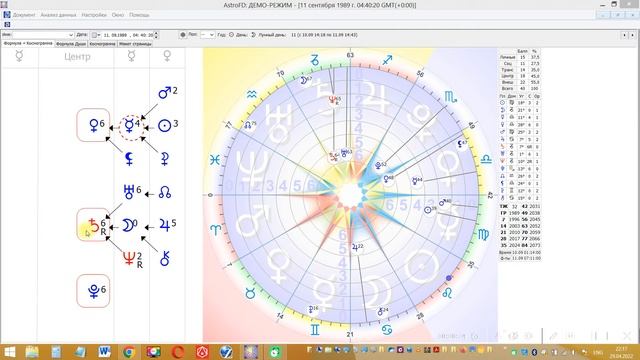Click Leo sign on chart rim

tap(447, 293)
